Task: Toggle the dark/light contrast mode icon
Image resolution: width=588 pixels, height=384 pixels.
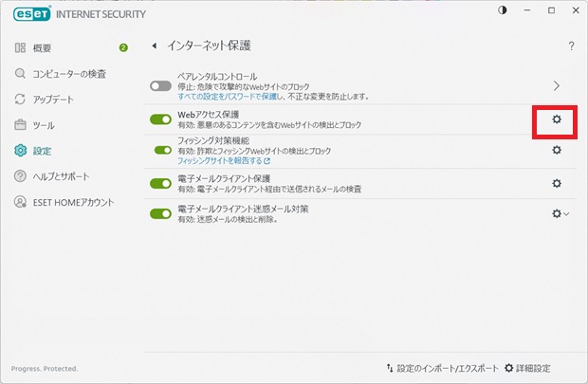Action: click(x=503, y=10)
